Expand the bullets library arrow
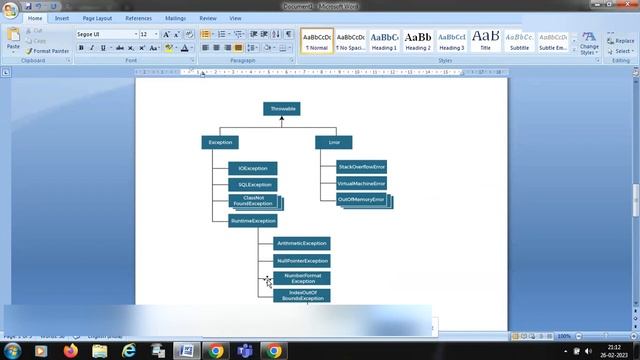 click(x=213, y=34)
